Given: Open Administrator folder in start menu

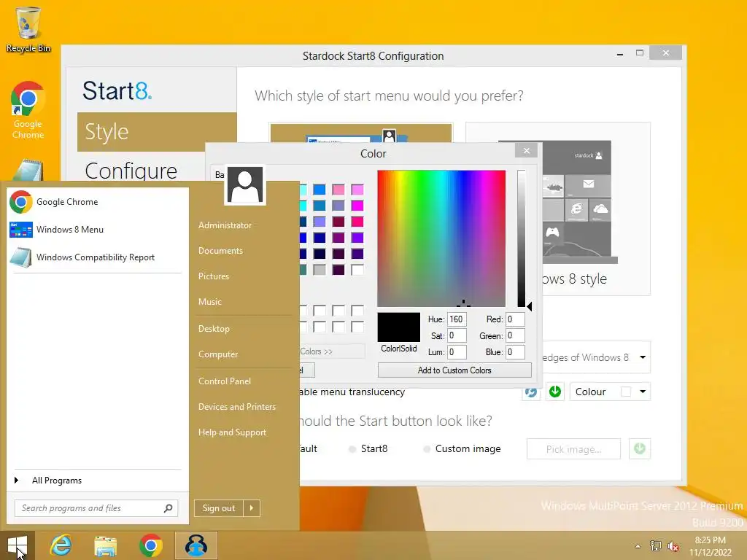Looking at the screenshot, I should [x=225, y=225].
